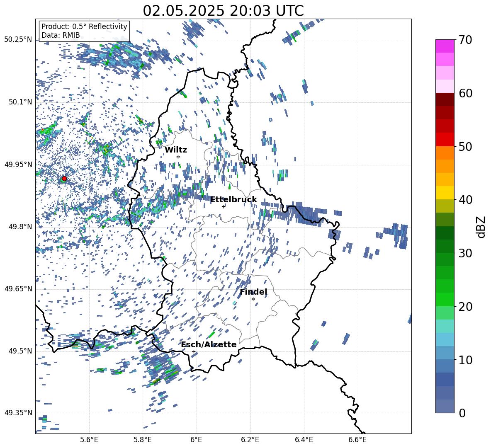Click the 49.65°N latitude label
This screenshot has width=491, height=448.
[x=18, y=288]
